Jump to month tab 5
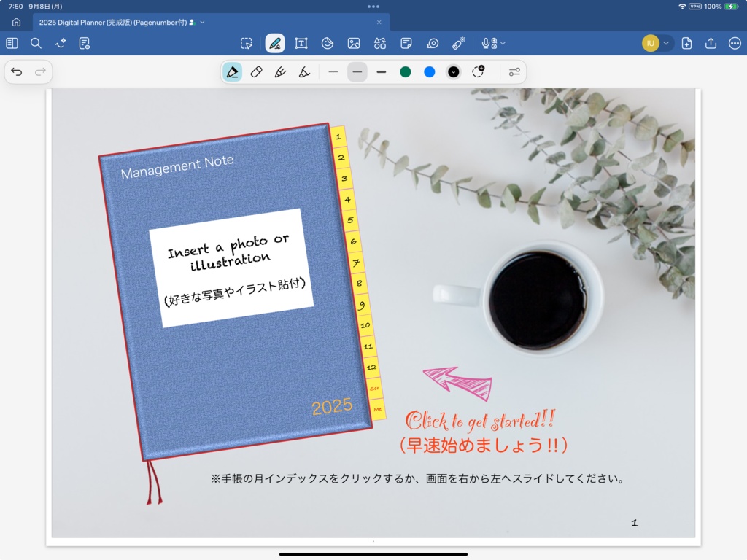Viewport: 747px width, 560px height. [x=350, y=220]
